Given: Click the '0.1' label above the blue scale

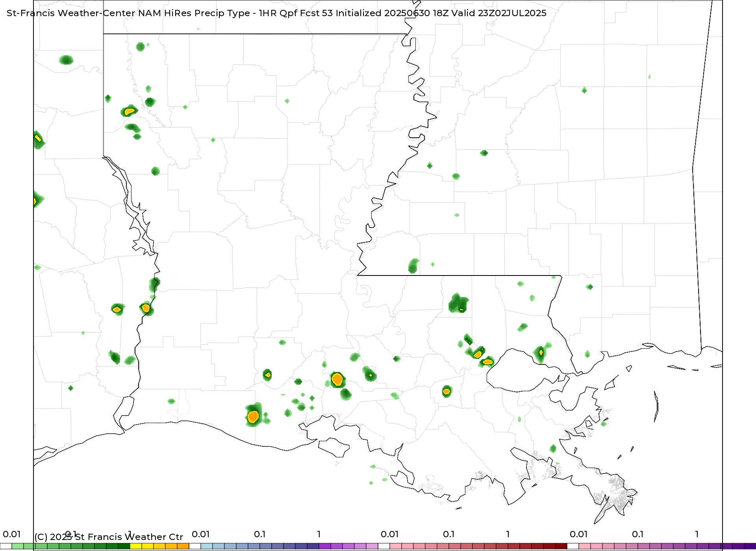Looking at the screenshot, I should (260, 534).
